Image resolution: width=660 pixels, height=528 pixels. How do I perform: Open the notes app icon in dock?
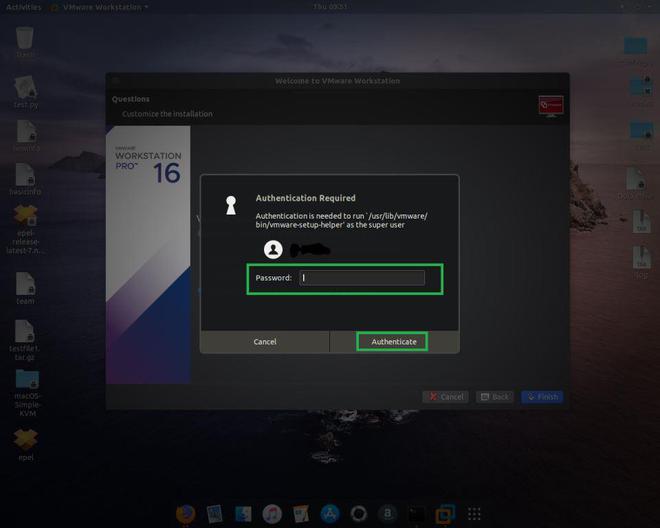click(x=301, y=514)
